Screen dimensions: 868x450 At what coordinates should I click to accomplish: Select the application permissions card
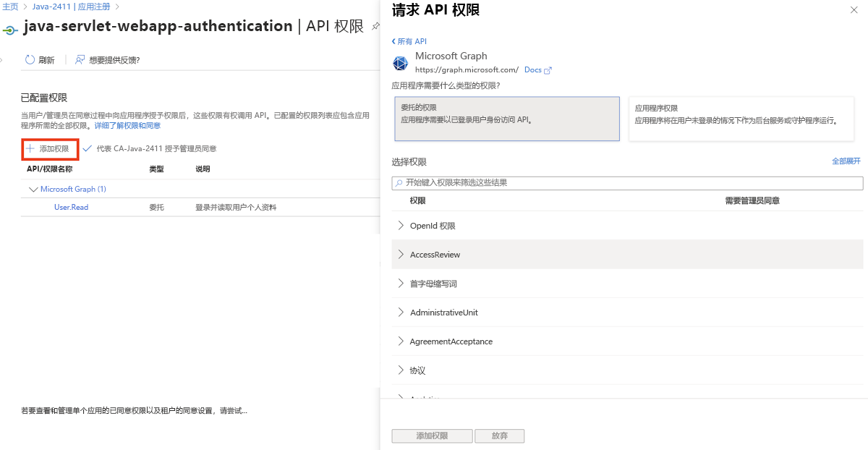(746, 119)
